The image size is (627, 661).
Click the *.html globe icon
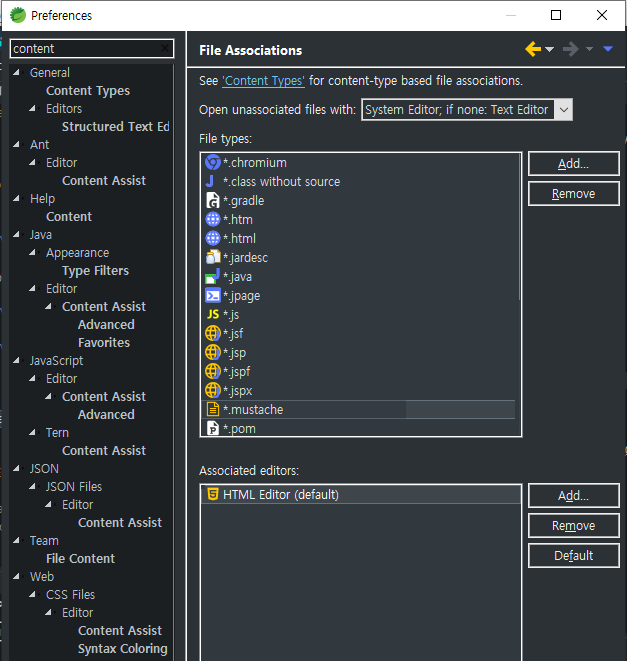pos(213,238)
